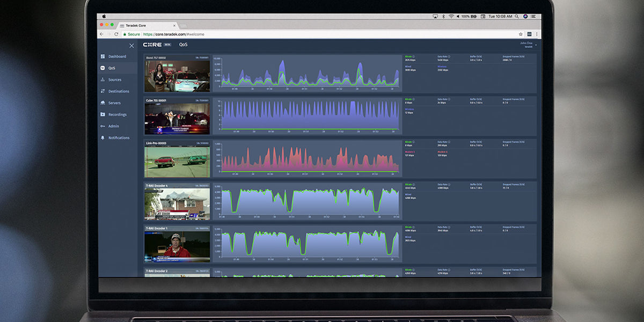The image size is (644, 322).
Task: Click the Wireless label under Bond 757
Action: pyautogui.click(x=442, y=67)
